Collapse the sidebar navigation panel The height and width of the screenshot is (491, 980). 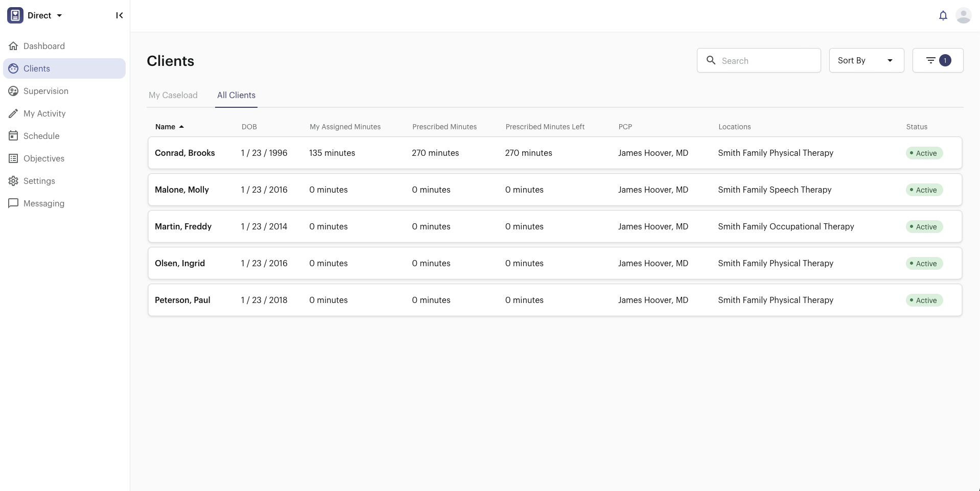click(119, 15)
